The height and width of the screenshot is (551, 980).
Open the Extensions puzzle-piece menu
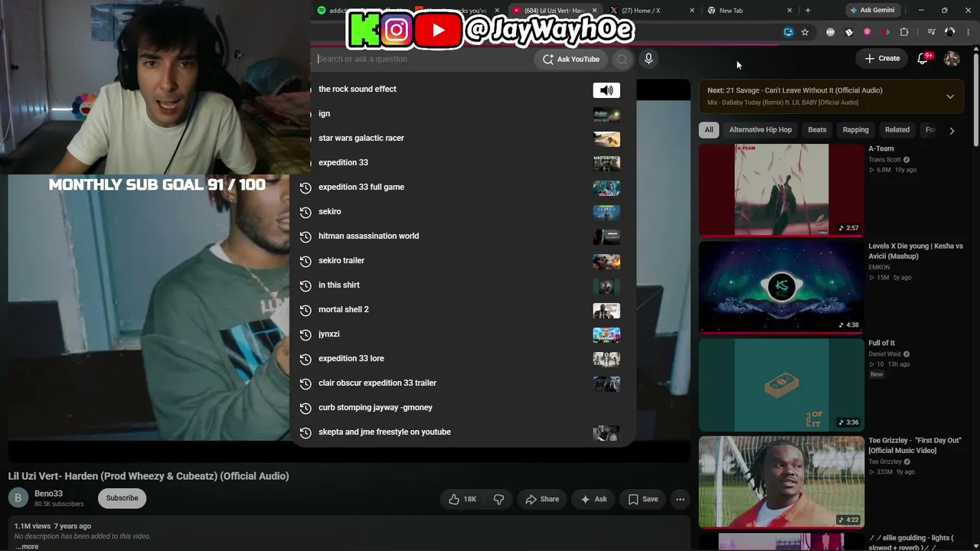tap(904, 32)
